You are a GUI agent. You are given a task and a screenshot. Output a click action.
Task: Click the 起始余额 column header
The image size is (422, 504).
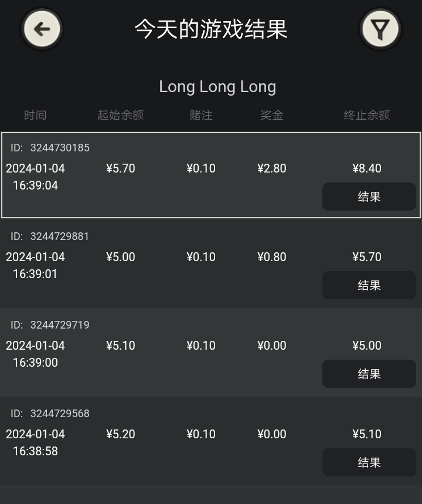click(x=120, y=115)
